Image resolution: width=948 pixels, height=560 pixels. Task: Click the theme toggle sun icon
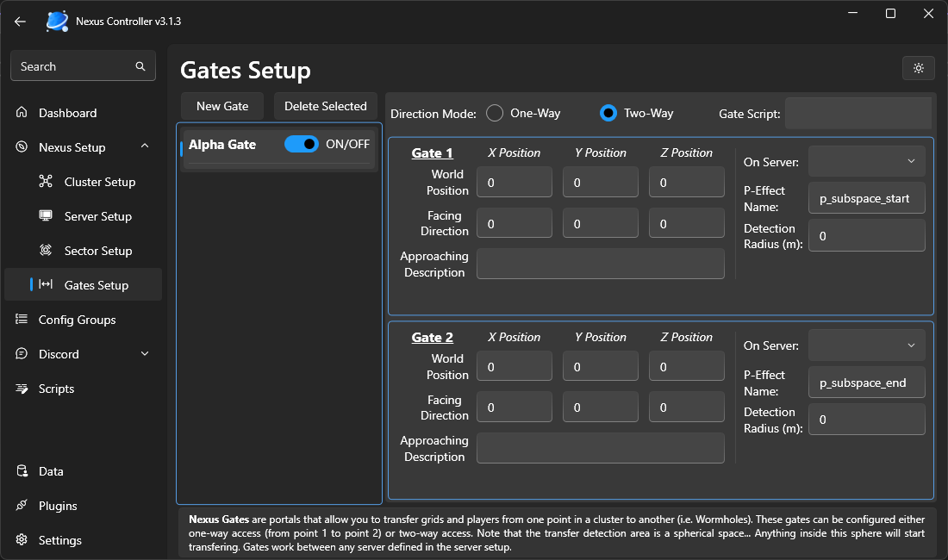[919, 68]
